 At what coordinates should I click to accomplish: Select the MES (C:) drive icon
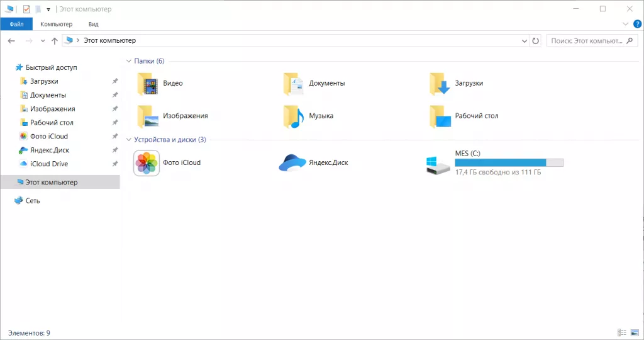[438, 165]
